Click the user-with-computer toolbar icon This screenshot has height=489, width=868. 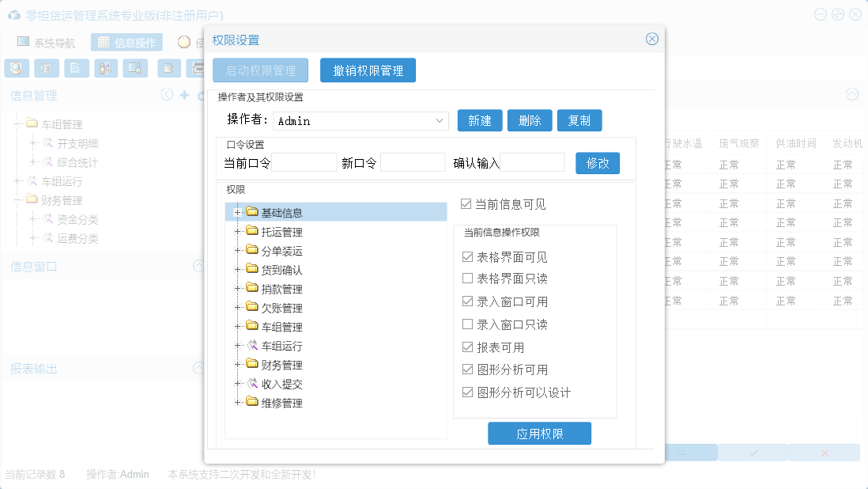pos(106,68)
